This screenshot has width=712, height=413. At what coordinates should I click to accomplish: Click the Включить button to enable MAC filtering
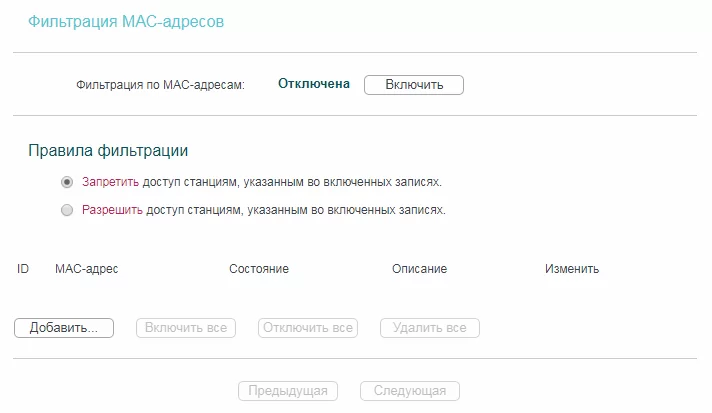click(x=413, y=85)
